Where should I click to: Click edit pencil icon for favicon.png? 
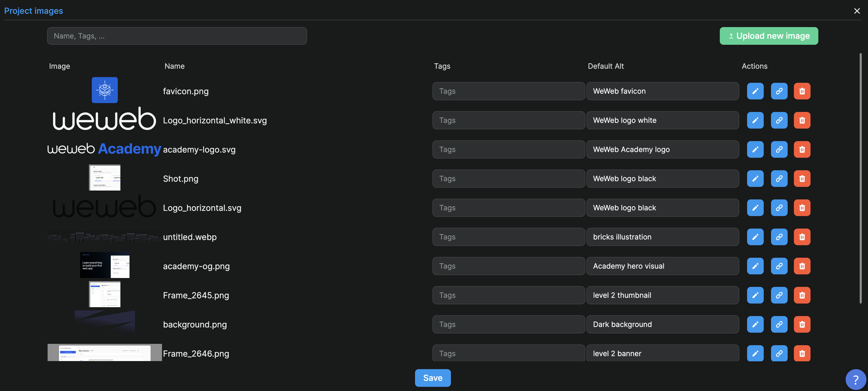[755, 91]
